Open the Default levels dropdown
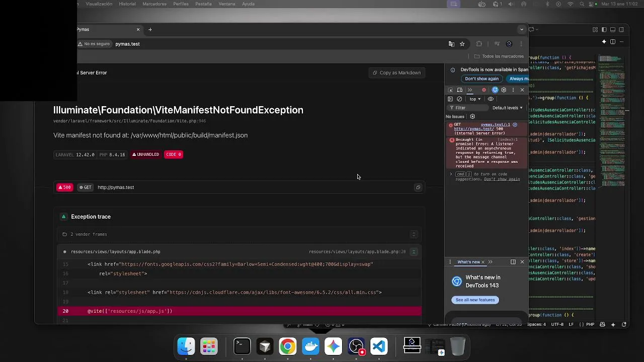This screenshot has height=362, width=644. click(507, 108)
